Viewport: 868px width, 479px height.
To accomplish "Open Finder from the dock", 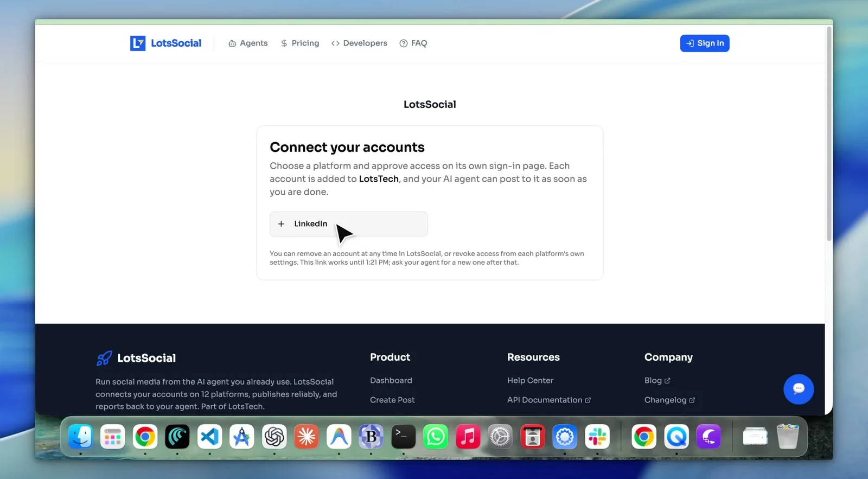I will (x=80, y=437).
